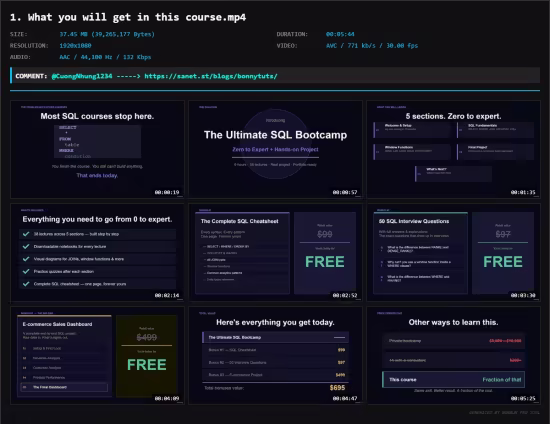This screenshot has width=550, height=424.
Task: Click the crossed-out '$499' price
Action: click(x=147, y=337)
